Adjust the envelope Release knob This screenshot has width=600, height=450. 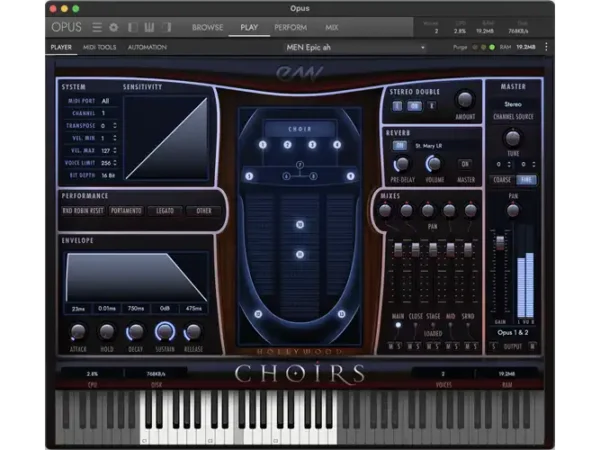point(193,332)
